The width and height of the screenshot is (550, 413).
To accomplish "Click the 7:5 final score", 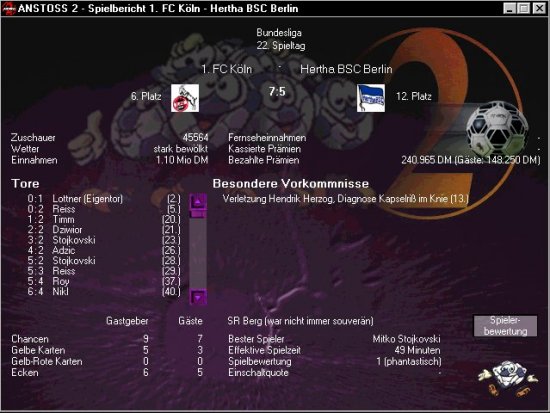I will tap(277, 92).
